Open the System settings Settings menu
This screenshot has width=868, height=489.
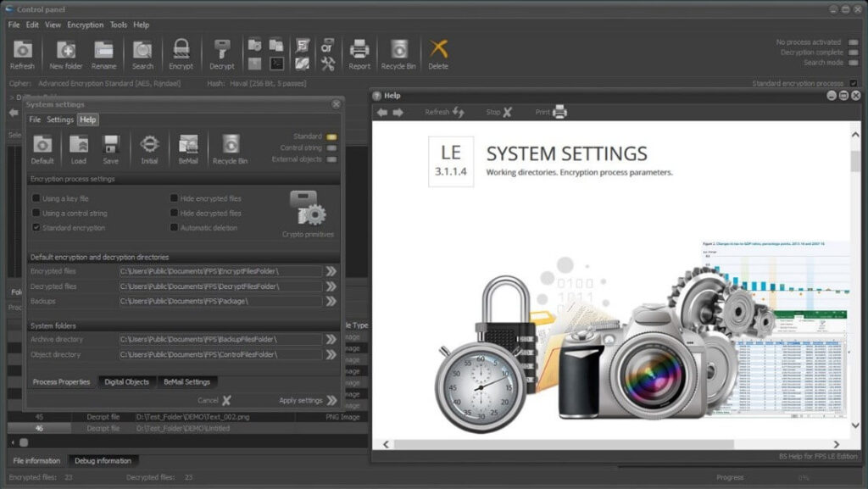[60, 119]
